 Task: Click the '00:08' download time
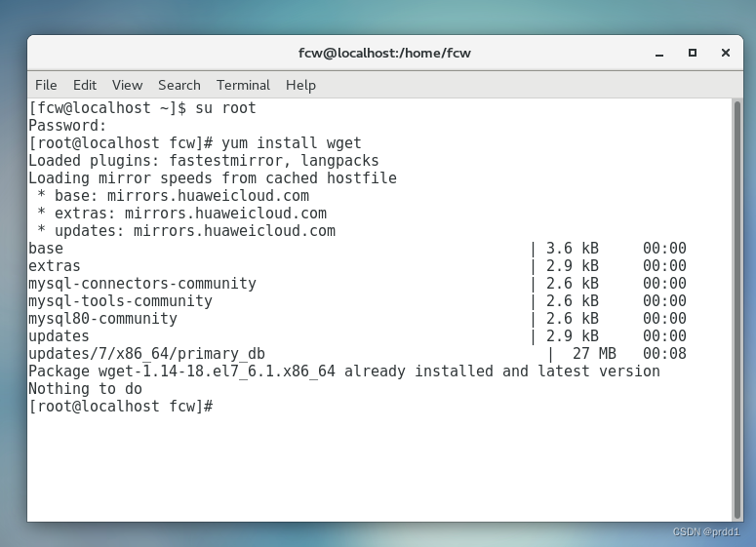point(664,354)
